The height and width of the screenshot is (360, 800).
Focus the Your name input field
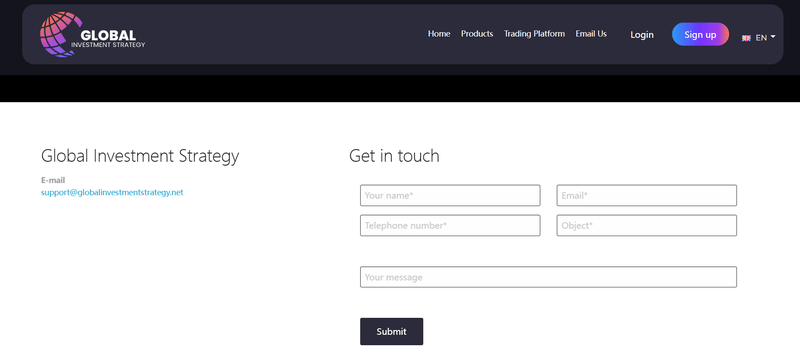tap(450, 195)
